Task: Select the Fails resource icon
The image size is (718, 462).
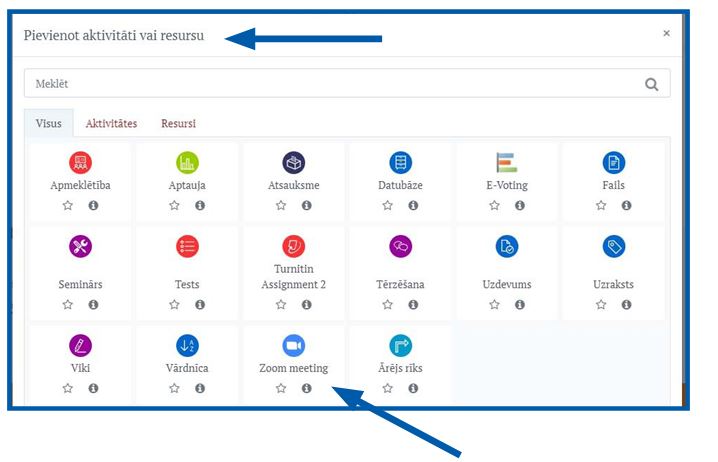Action: [613, 162]
